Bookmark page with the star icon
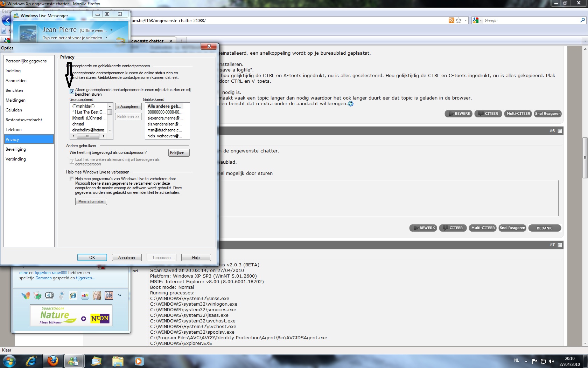 pyautogui.click(x=459, y=21)
